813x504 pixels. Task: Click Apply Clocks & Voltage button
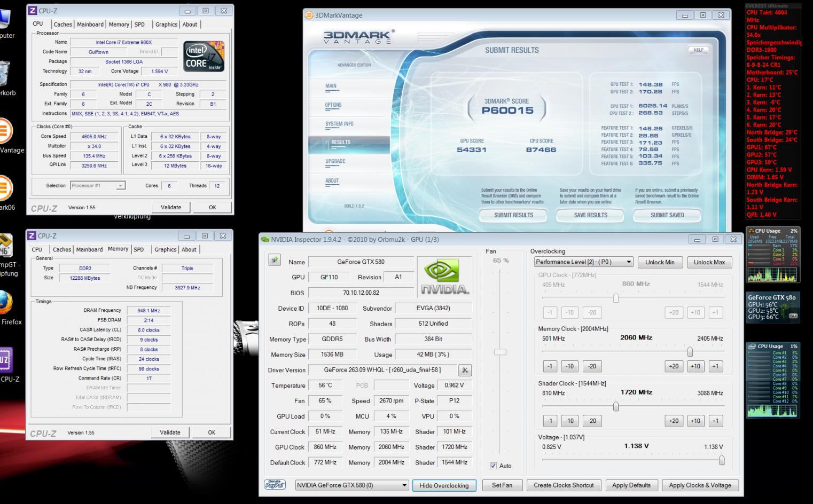[x=700, y=485]
